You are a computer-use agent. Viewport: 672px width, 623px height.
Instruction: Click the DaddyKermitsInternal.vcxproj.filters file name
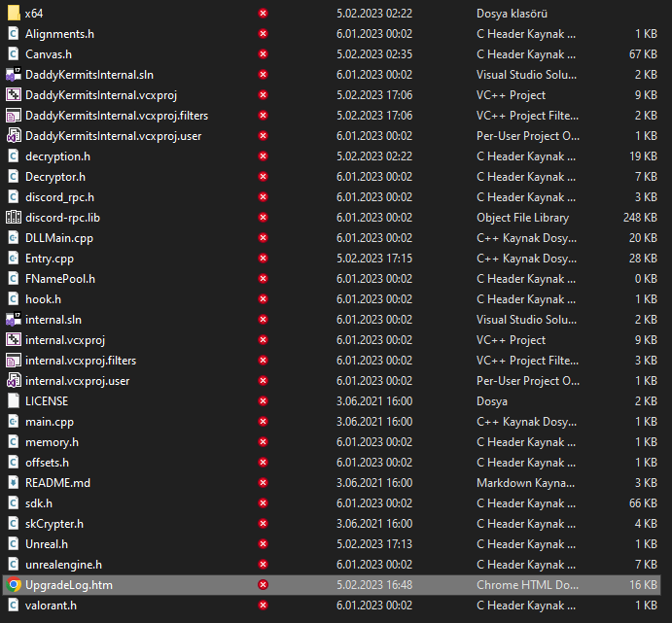click(117, 116)
